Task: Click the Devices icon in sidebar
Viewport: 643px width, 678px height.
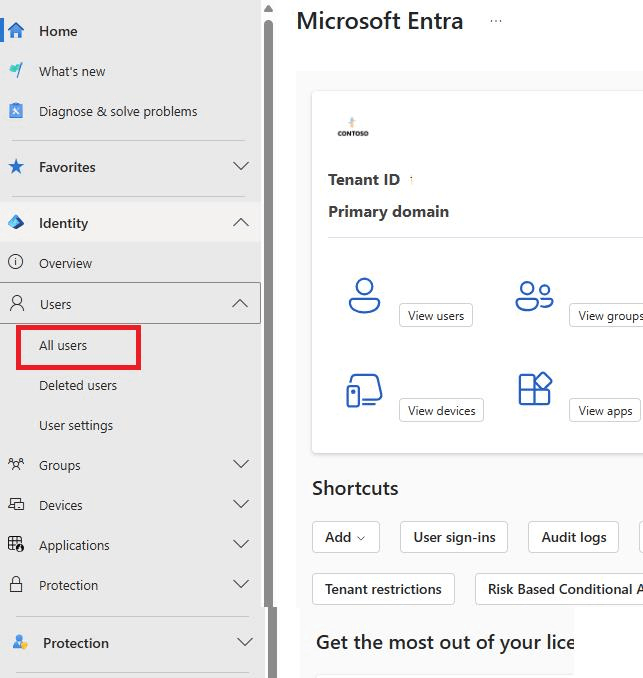Action: (16, 504)
